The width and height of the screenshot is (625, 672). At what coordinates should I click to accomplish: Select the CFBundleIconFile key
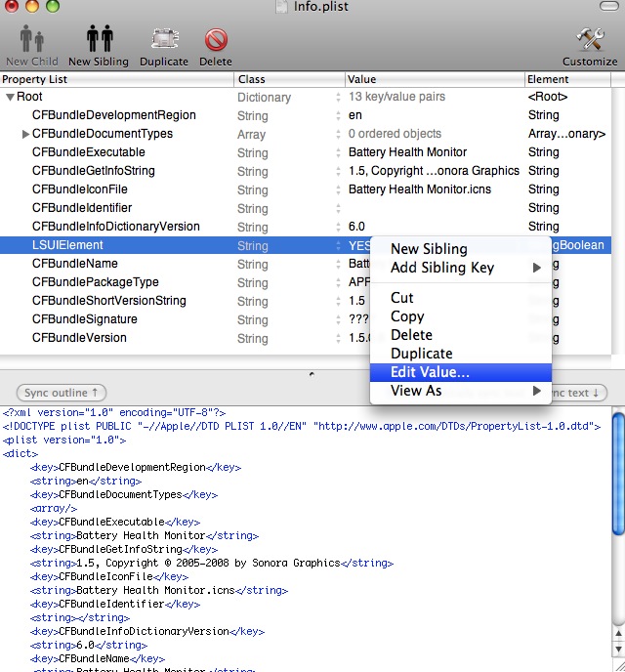(80, 189)
